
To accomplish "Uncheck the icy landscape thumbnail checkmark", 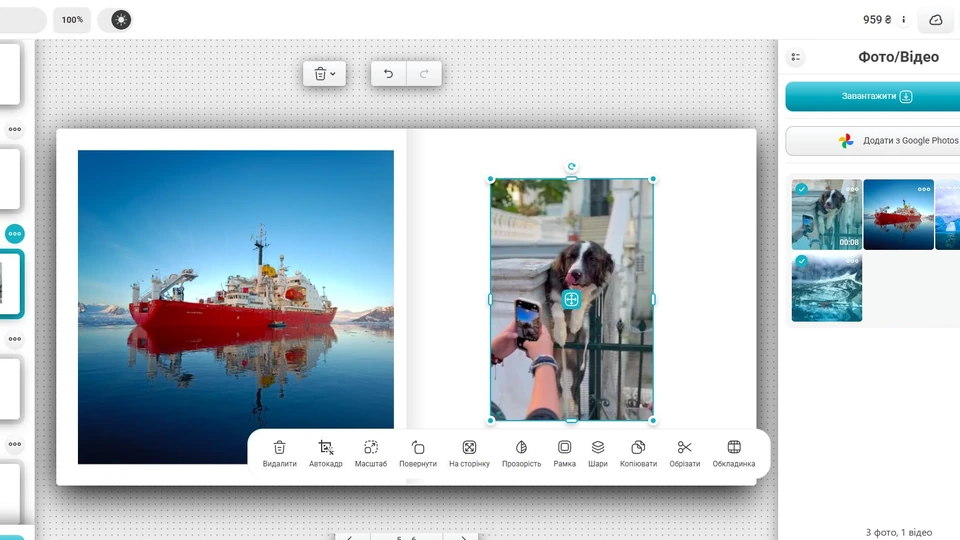I will [x=801, y=261].
